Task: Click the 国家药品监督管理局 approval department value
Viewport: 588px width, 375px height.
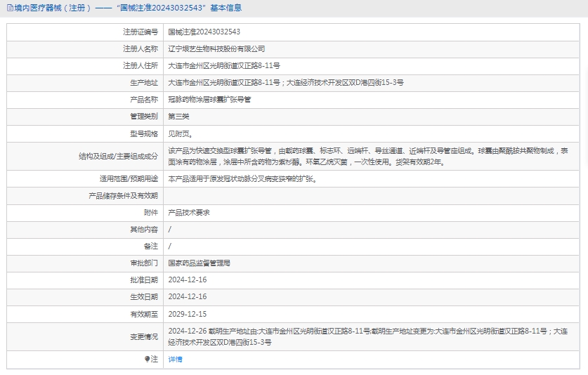Action: pos(199,263)
